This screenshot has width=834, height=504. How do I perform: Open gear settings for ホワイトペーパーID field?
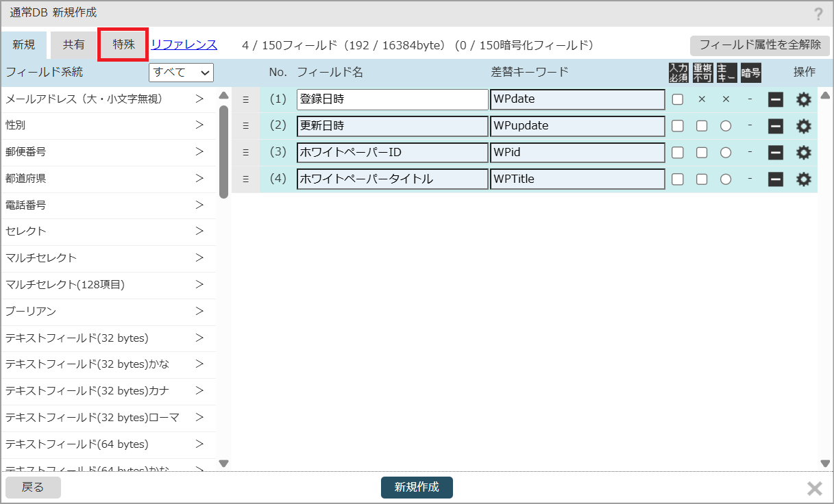[x=803, y=153]
